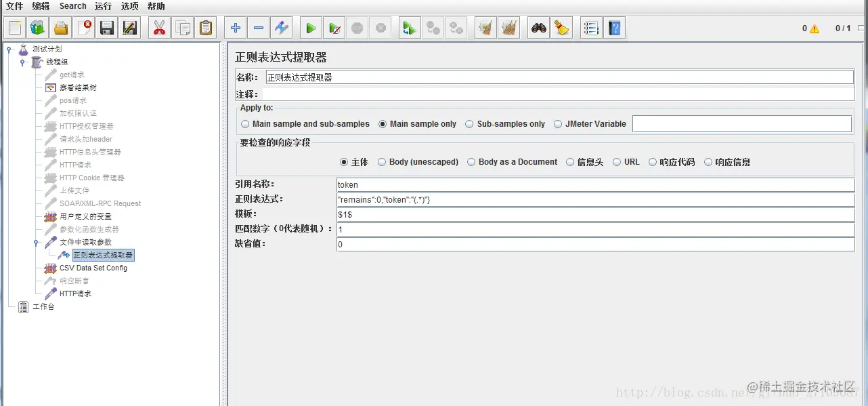Click the broom Reset Search icon
The image size is (868, 406).
point(561,28)
